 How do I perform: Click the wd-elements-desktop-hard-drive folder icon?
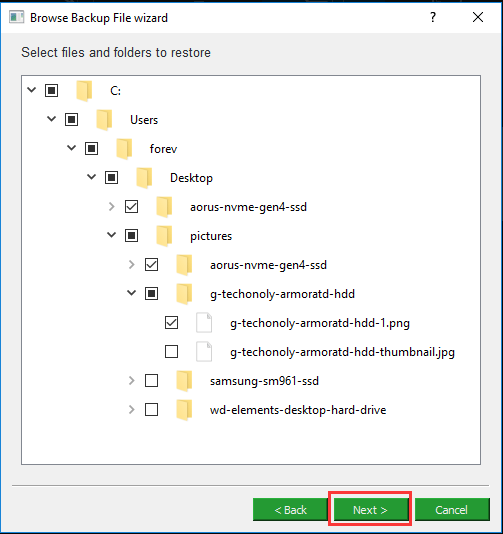point(184,409)
